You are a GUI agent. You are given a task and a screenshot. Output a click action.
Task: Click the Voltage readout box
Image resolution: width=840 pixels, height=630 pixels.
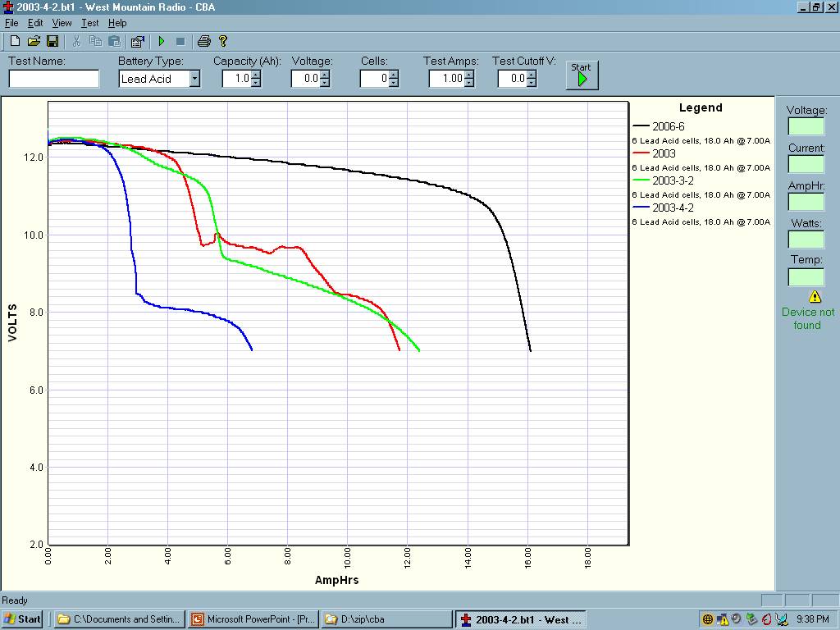[x=806, y=127]
